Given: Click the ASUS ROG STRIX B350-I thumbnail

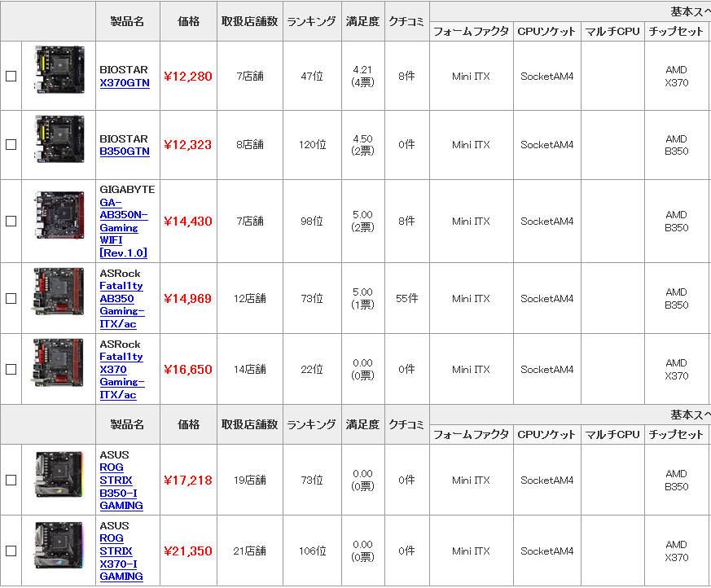Looking at the screenshot, I should pyautogui.click(x=59, y=474).
